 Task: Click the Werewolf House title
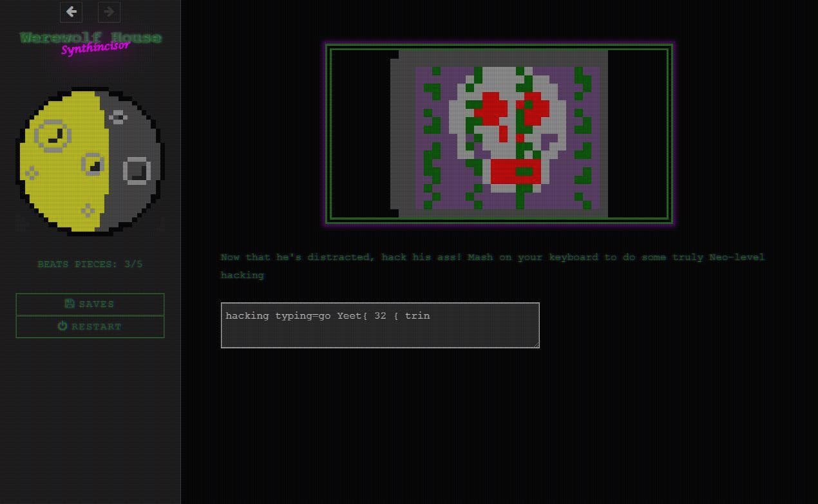[x=90, y=37]
